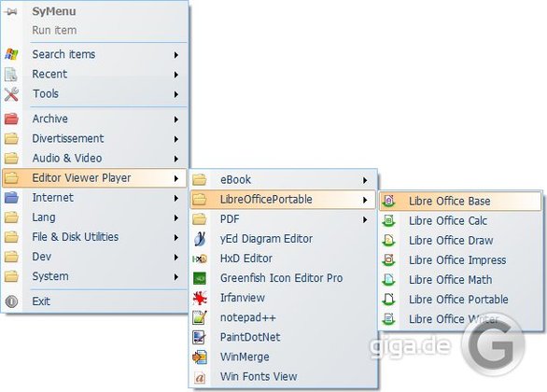Choose Audio & Video category
The width and height of the screenshot is (547, 392).
click(x=94, y=159)
